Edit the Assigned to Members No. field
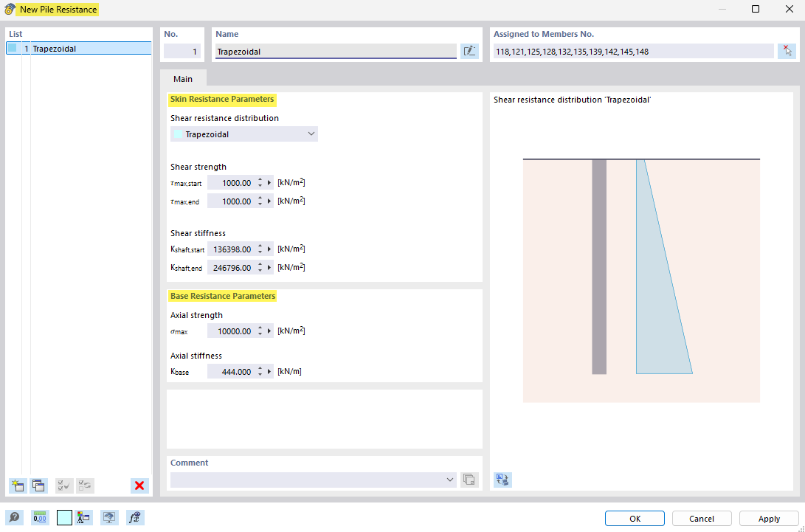 click(635, 50)
